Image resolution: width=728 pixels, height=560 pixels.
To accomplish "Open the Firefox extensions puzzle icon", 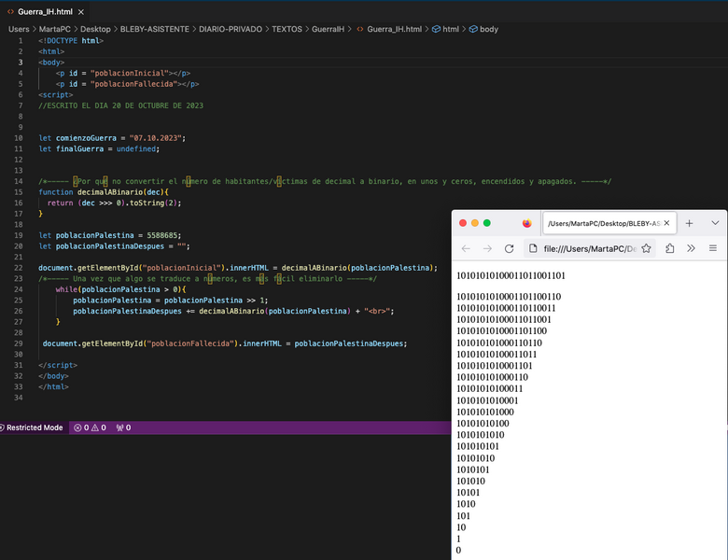I will [x=669, y=248].
